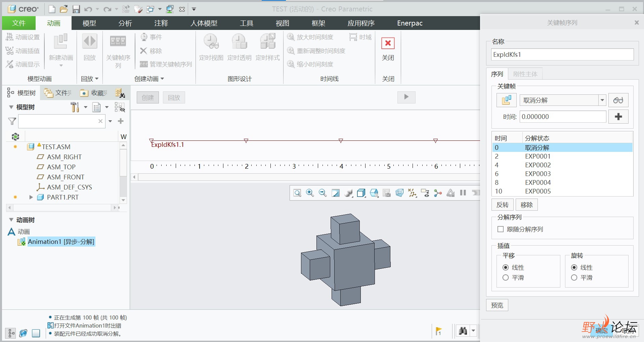The height and width of the screenshot is (342, 644).
Task: Click the plus icon to add a keyframe
Action: tap(618, 117)
